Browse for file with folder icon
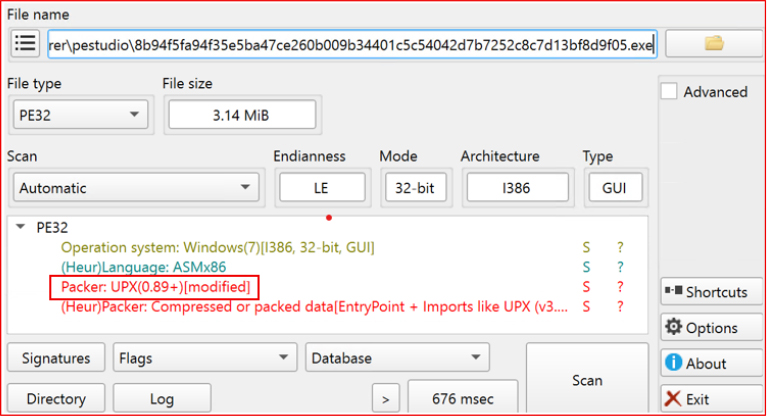This screenshot has width=767, height=416. [714, 44]
